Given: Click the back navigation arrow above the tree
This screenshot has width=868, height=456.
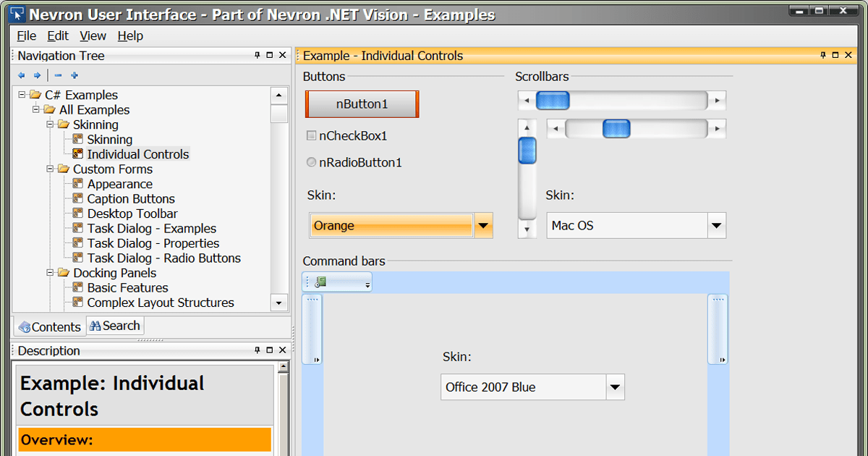Looking at the screenshot, I should [x=21, y=75].
